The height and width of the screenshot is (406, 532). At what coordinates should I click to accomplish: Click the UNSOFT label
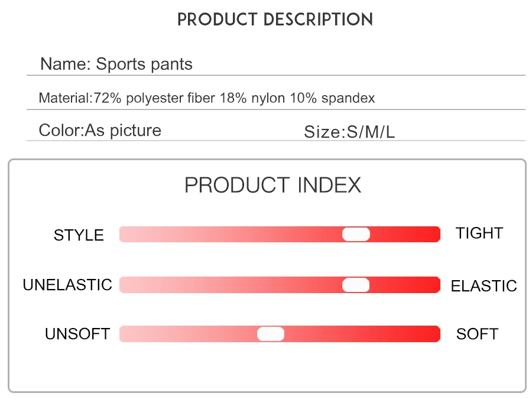pyautogui.click(x=77, y=334)
